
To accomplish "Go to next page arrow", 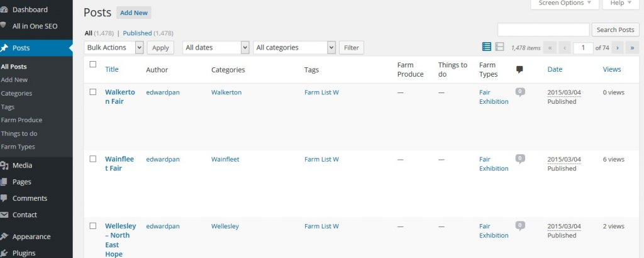I will tap(618, 47).
